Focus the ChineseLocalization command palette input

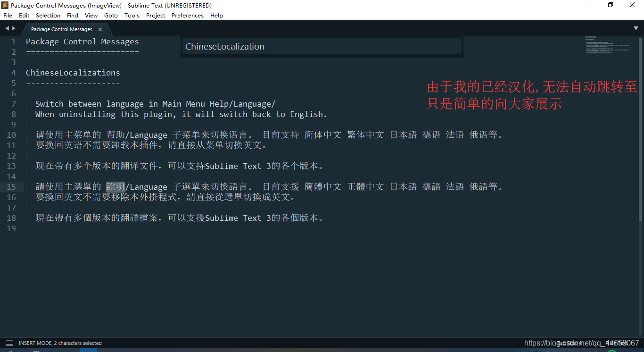(322, 47)
